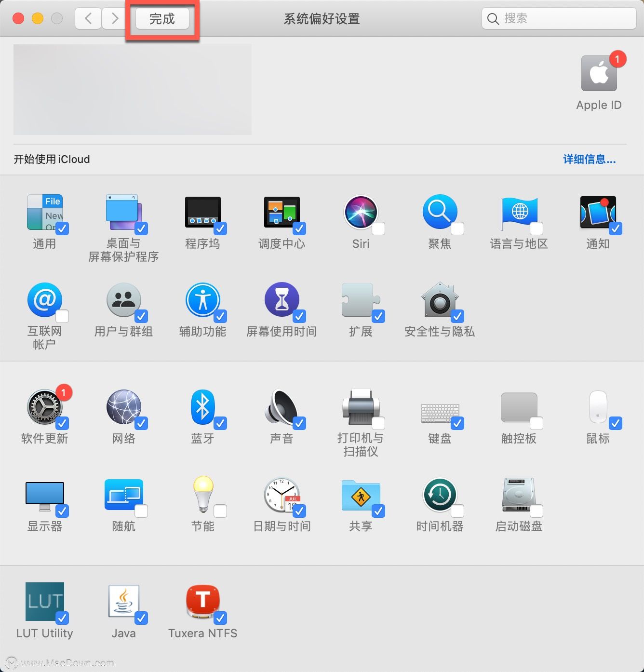Viewport: 644px width, 672px height.
Task: Minimize the window with the yellow button
Action: pyautogui.click(x=38, y=19)
